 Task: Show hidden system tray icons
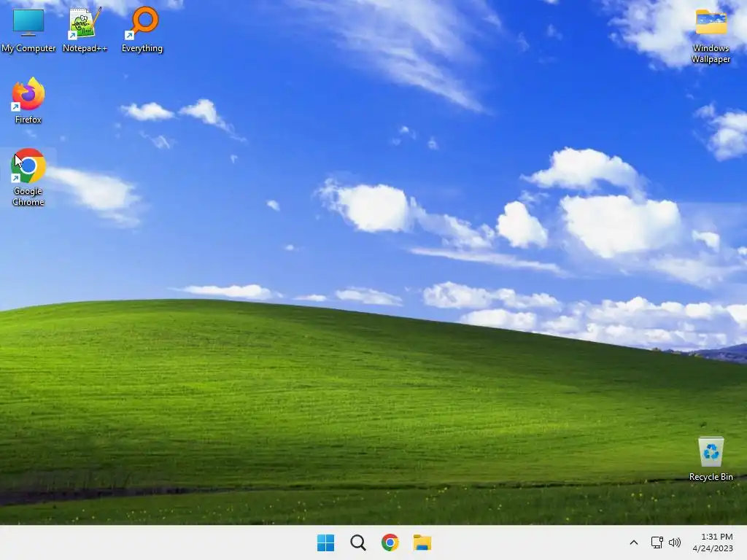click(x=634, y=542)
